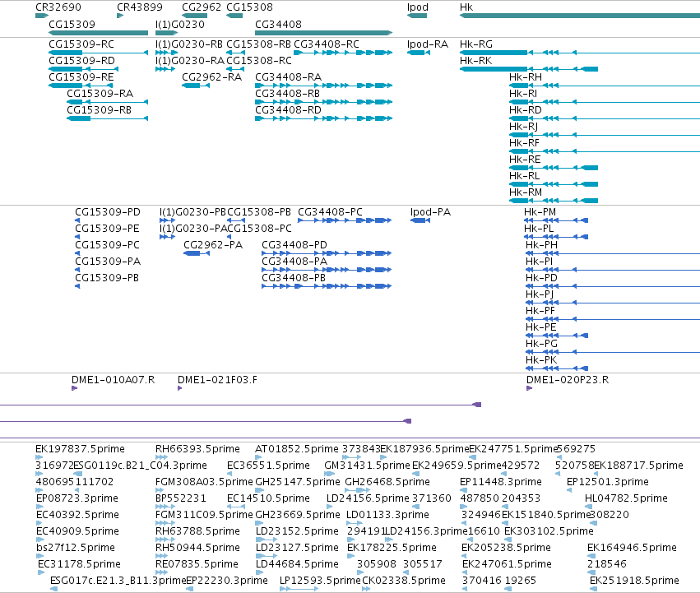Select EST GH25147.5prime

point(297,482)
